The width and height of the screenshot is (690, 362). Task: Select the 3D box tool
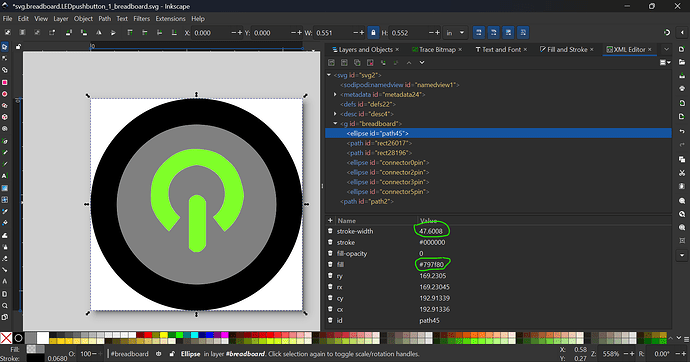(5, 117)
